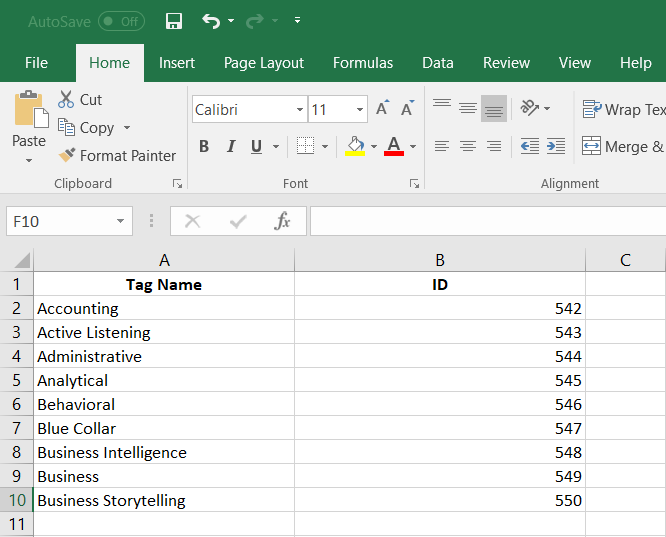Expand the Orientation dropdown arrow
The width and height of the screenshot is (666, 537).
(547, 108)
